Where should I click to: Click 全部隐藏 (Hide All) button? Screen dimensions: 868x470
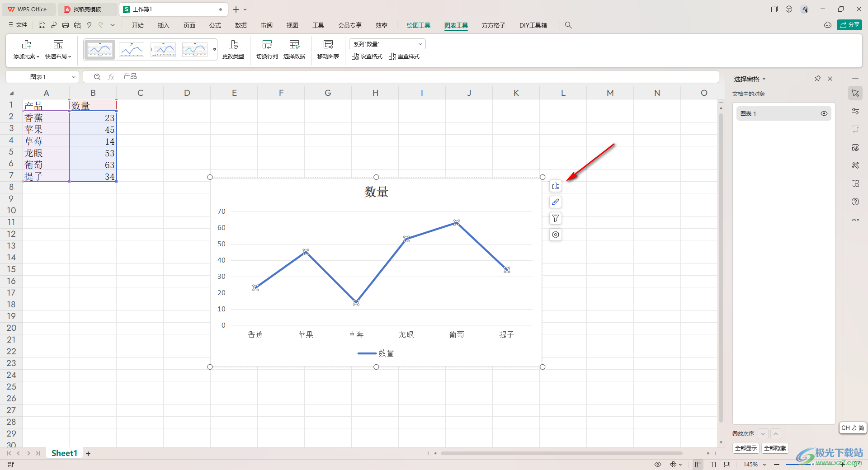(775, 448)
